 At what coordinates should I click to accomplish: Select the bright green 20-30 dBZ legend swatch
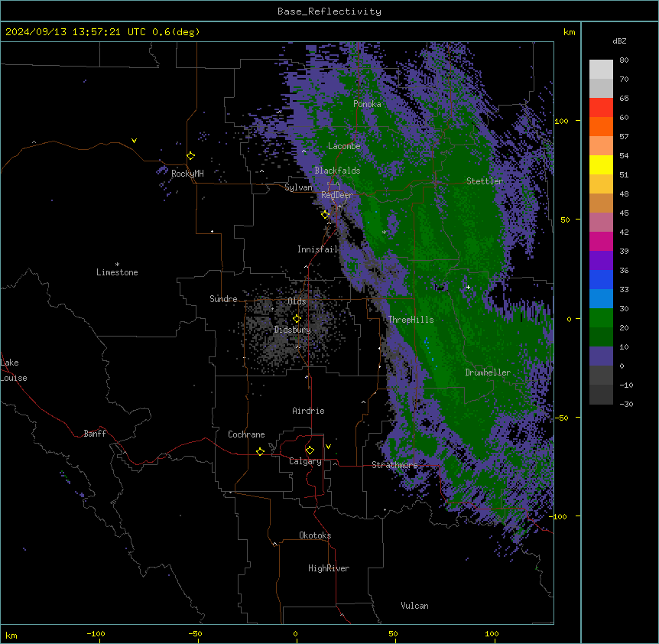coord(601,318)
